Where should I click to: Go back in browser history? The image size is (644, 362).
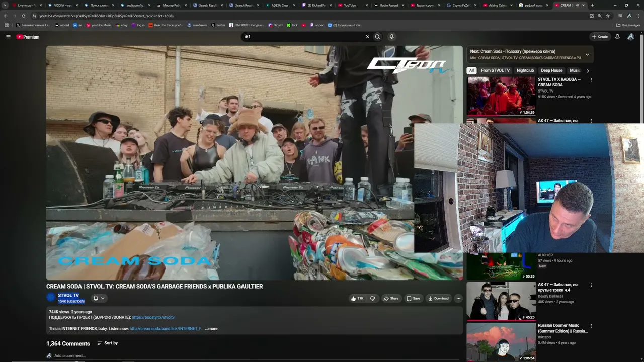point(6,16)
